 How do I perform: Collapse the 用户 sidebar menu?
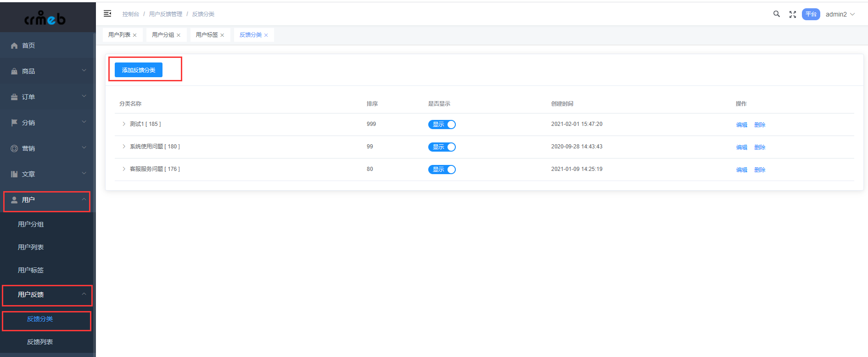click(x=84, y=199)
